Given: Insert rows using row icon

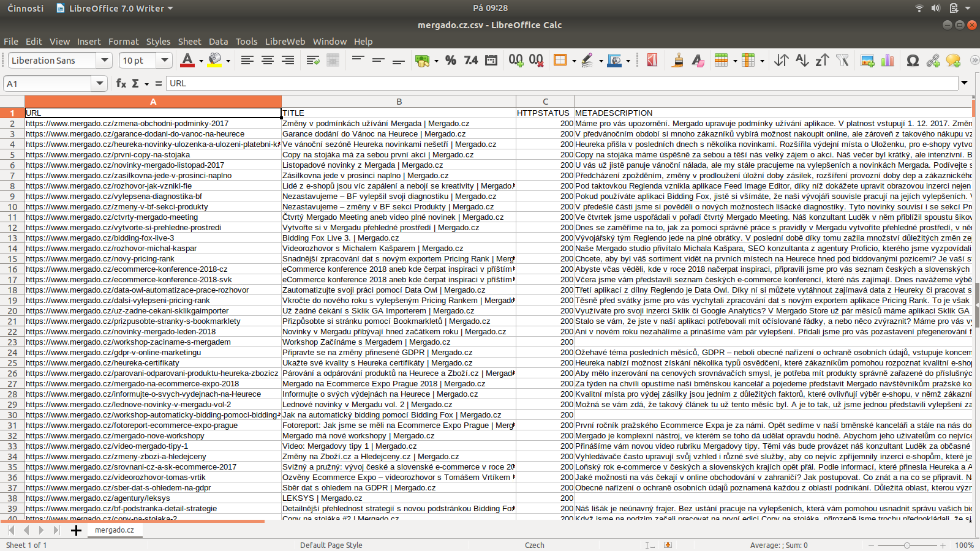Looking at the screenshot, I should (x=722, y=61).
